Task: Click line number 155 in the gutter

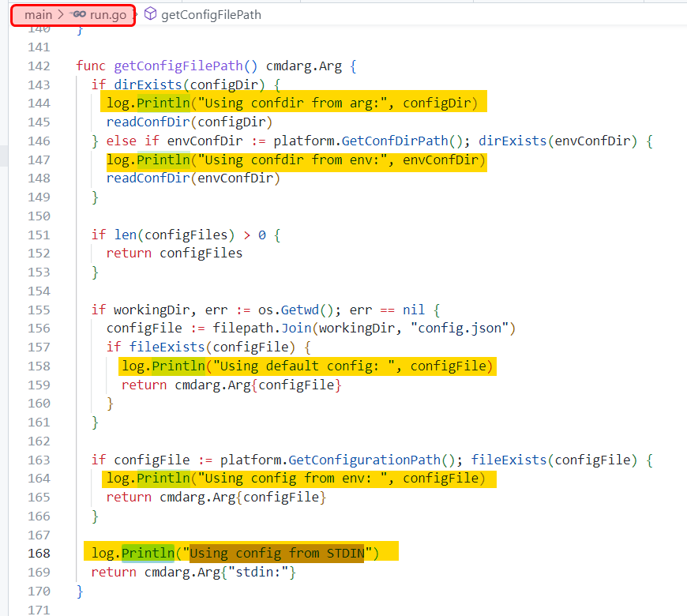Action: tap(39, 310)
